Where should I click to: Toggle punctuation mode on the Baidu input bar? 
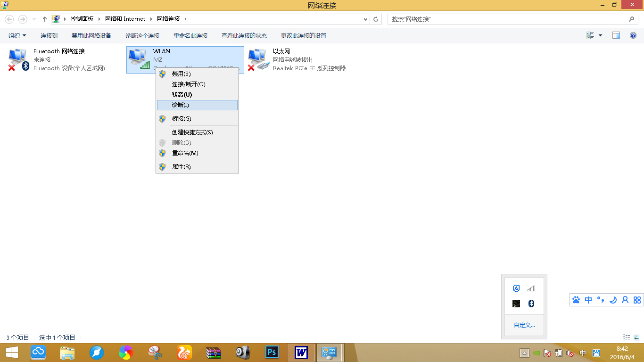click(600, 300)
